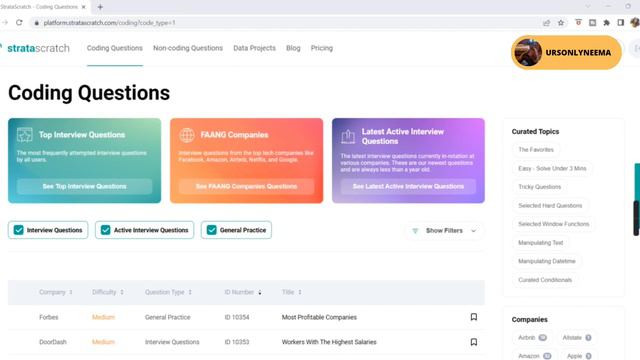The image size is (640, 360).
Task: Select Easy - Solve Under 3 Mins topic
Action: click(x=552, y=168)
